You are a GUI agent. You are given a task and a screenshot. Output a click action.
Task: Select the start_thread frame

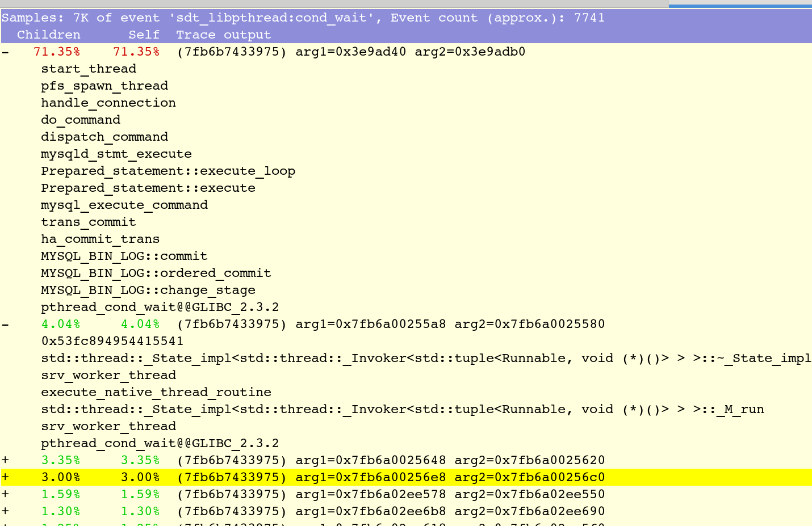(x=89, y=69)
